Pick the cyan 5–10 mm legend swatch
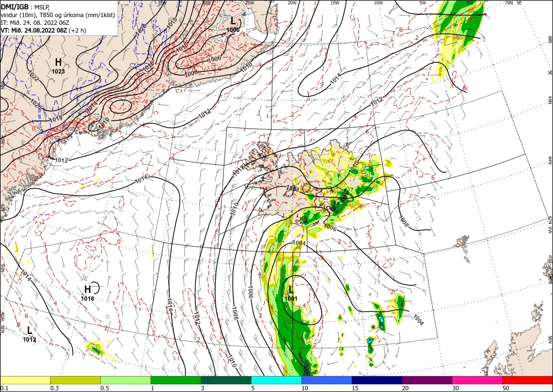This screenshot has height=392, width=553. (x=276, y=380)
